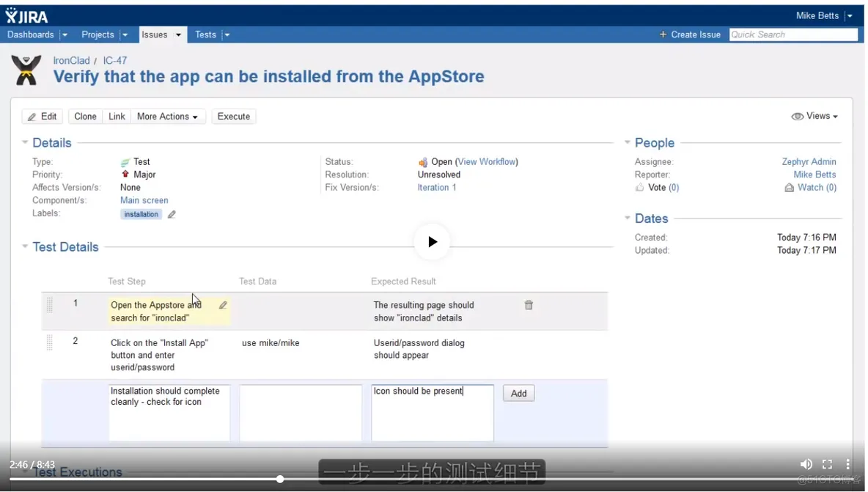Open the More Actions dropdown
Image resolution: width=868 pixels, height=492 pixels.
pos(168,117)
